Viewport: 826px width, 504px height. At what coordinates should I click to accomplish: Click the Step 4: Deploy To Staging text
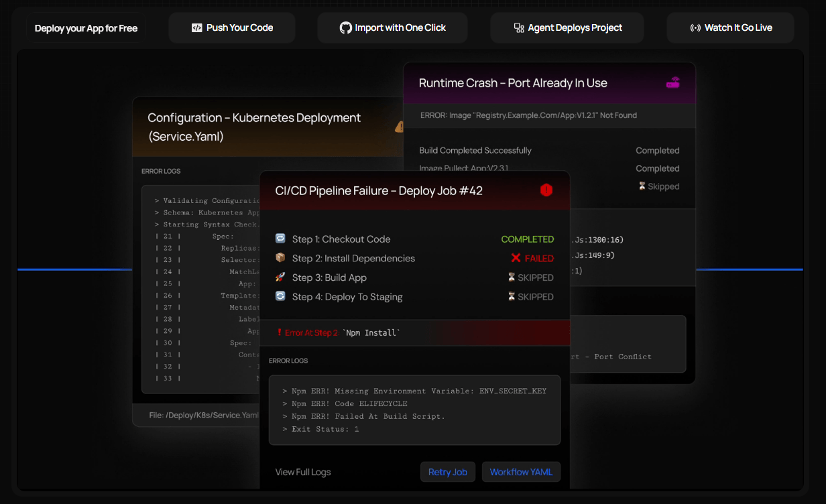pos(347,296)
